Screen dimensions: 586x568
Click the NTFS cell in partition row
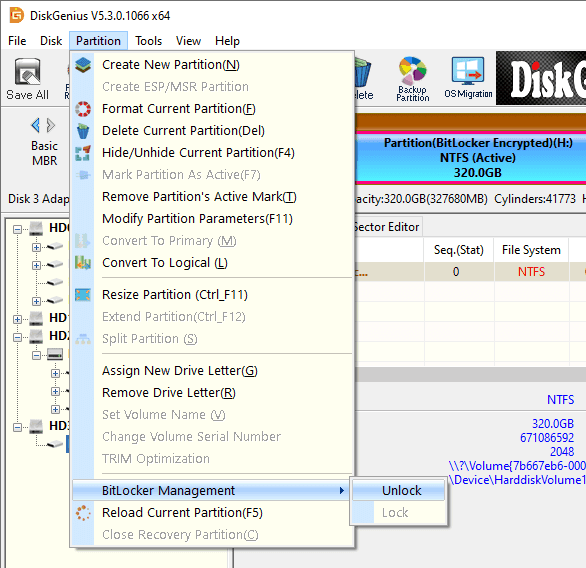click(531, 272)
